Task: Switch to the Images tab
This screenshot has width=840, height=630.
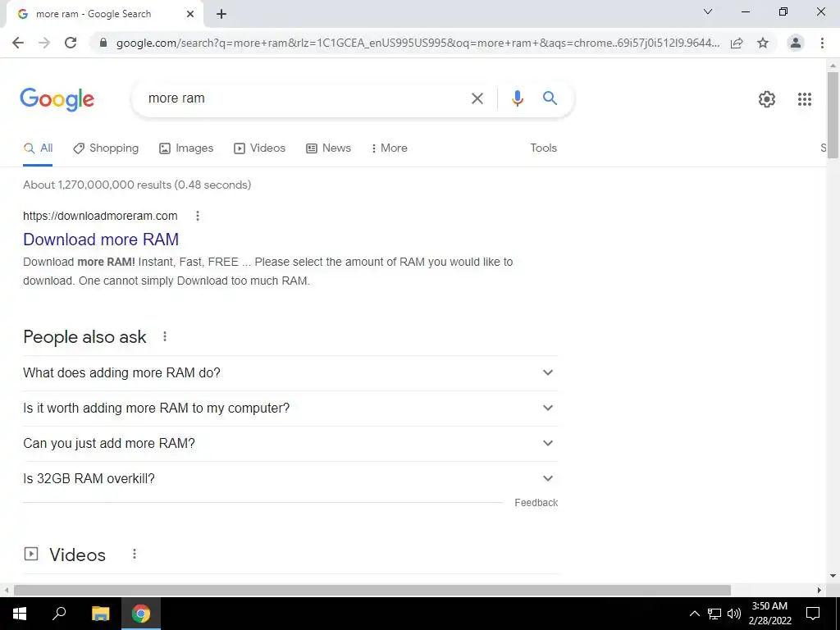Action: (x=186, y=148)
